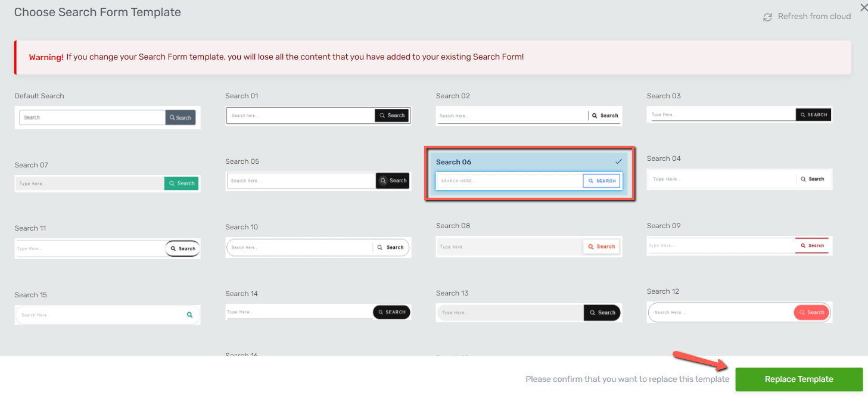
Task: Choose the Search 07 green button template
Action: (x=107, y=183)
